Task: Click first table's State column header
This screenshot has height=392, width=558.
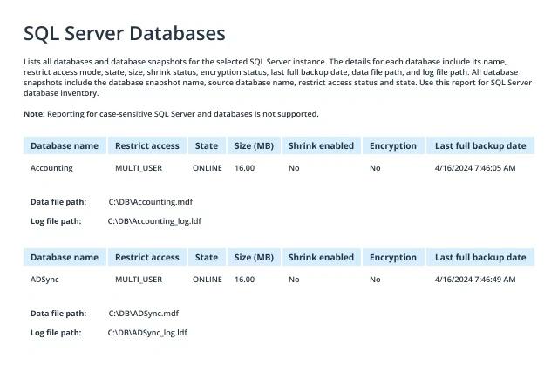Action: click(x=207, y=145)
